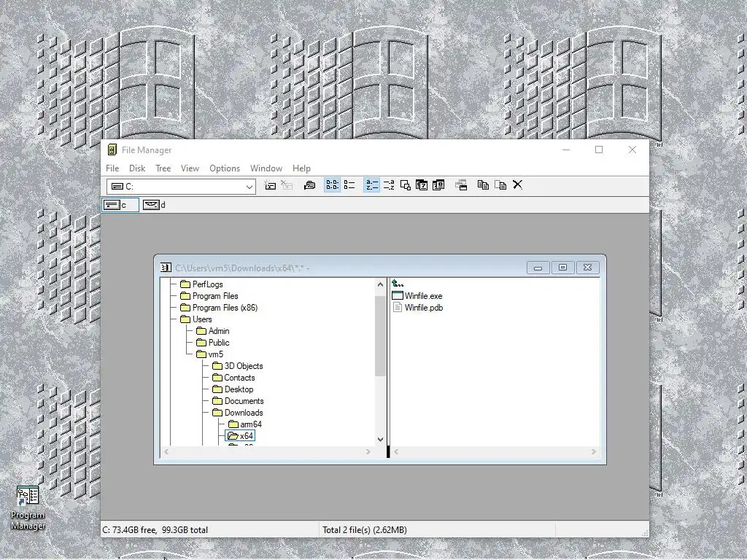747x560 pixels.
Task: Select Winfile.pdb in the file list
Action: click(417, 308)
